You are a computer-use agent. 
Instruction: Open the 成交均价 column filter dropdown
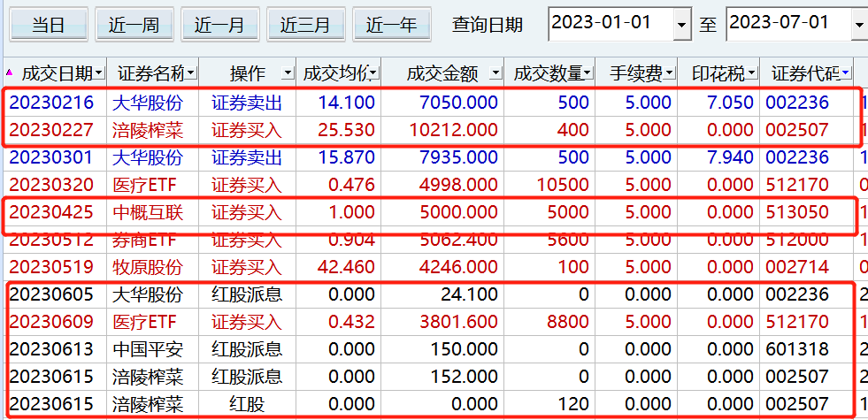coord(373,73)
